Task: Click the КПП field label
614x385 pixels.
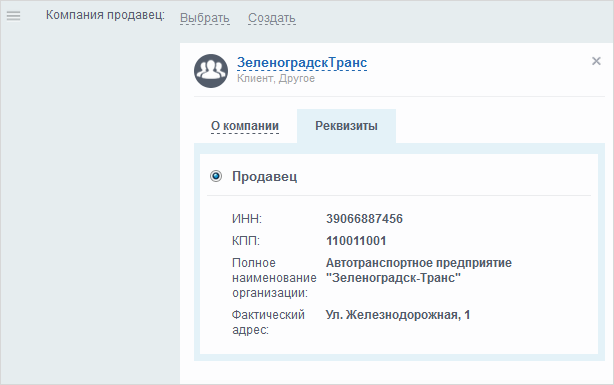Action: coord(246,240)
